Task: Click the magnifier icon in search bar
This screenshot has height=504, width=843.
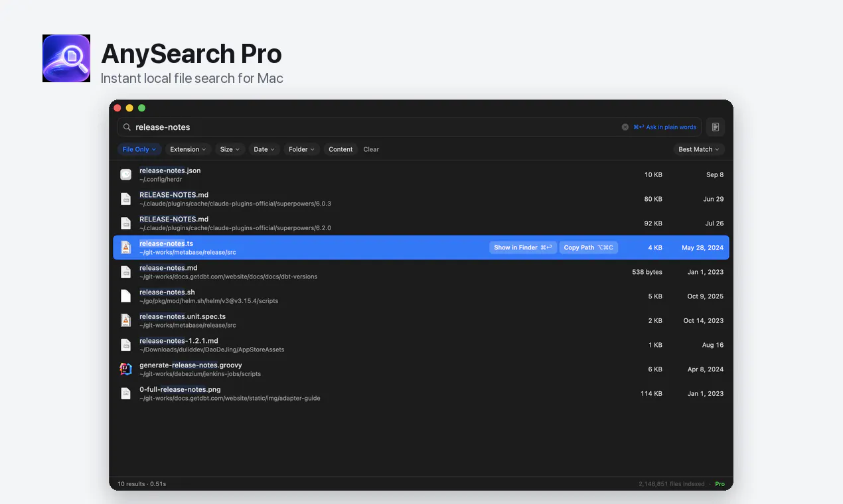Action: click(x=127, y=127)
